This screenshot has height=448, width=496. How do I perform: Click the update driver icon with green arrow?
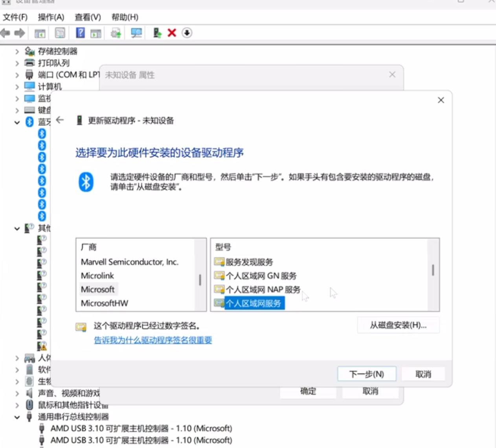(x=157, y=33)
